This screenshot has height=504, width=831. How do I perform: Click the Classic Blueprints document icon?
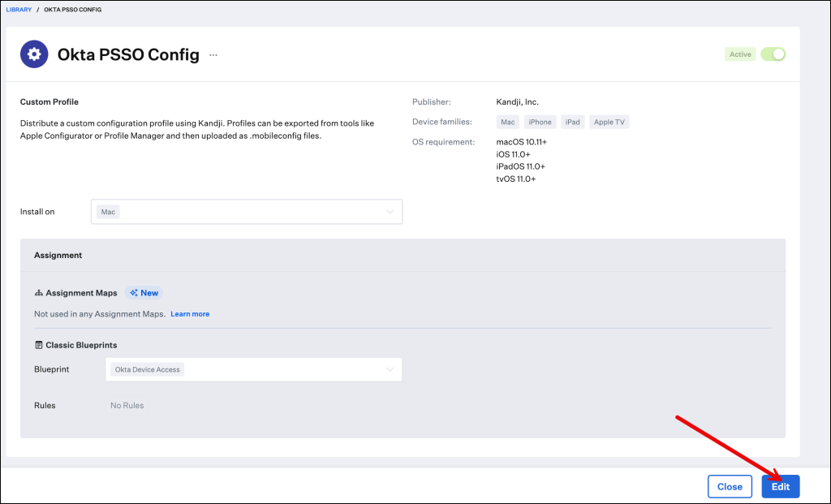tap(38, 345)
